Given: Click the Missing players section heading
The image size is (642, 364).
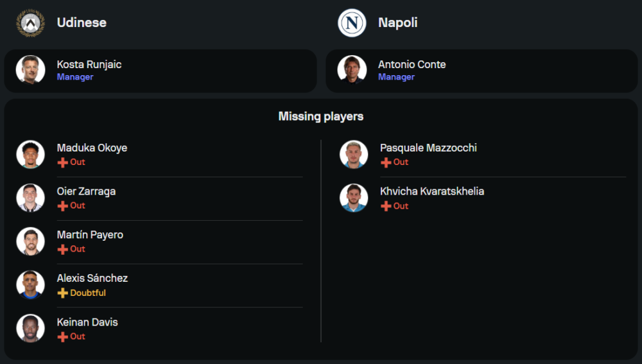Looking at the screenshot, I should 321,116.
